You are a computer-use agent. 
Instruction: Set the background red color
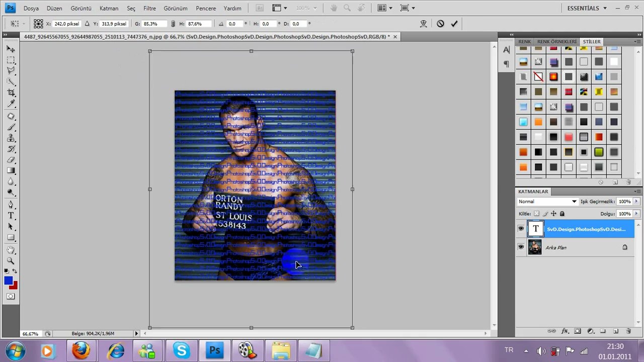point(15,286)
